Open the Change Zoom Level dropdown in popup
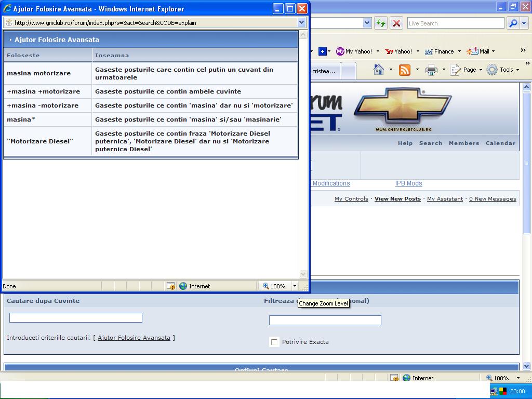Image resolution: width=532 pixels, height=399 pixels. [x=295, y=286]
